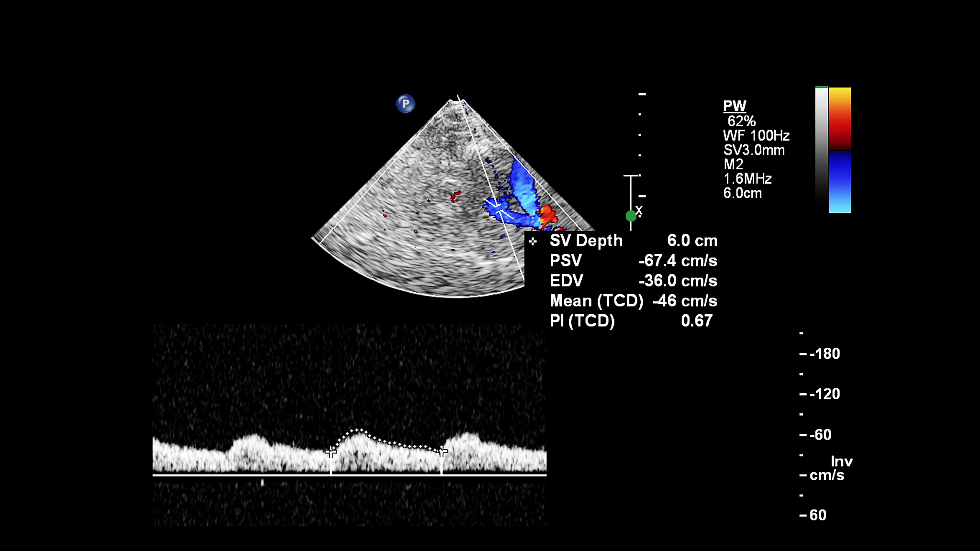The image size is (980, 551).
Task: Click the 1.6MHz frequency setting
Action: pos(747,179)
